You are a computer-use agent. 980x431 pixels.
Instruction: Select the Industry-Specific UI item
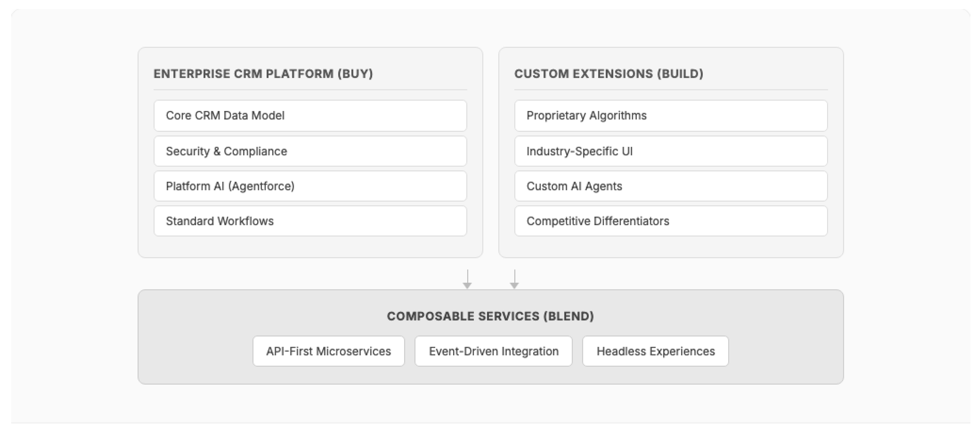pos(671,151)
